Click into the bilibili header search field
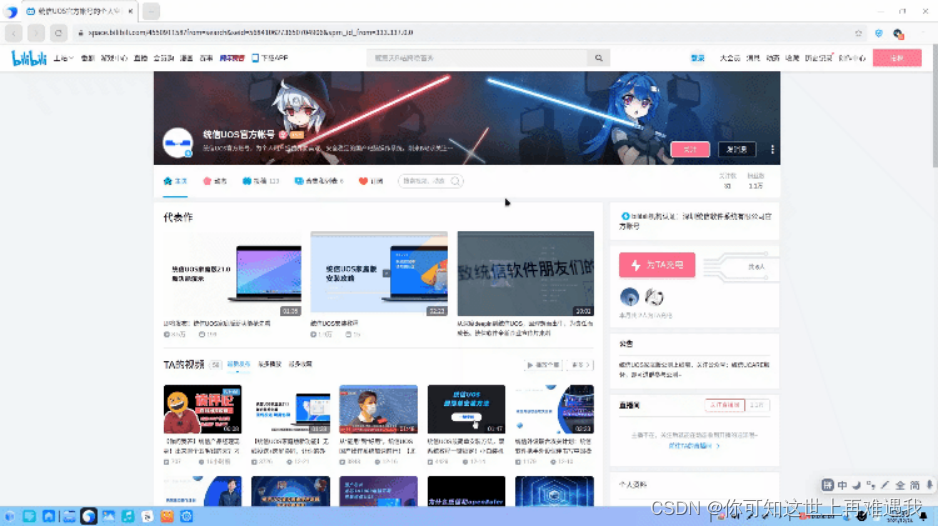 [x=477, y=58]
